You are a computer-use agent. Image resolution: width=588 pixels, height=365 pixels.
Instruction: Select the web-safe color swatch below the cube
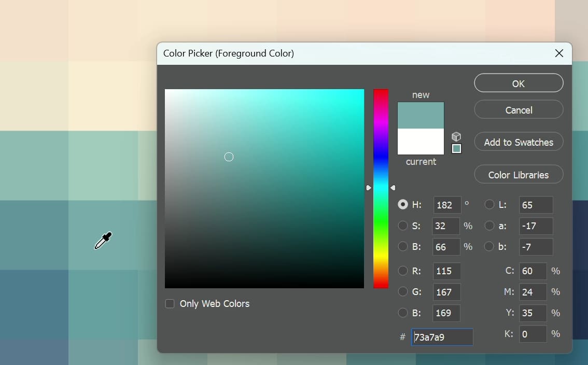coord(456,149)
